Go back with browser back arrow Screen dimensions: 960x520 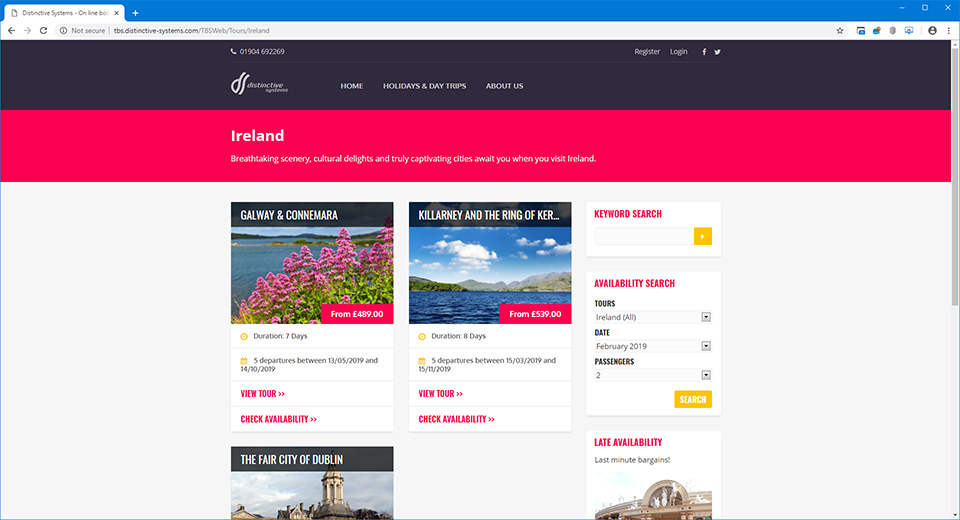point(11,31)
